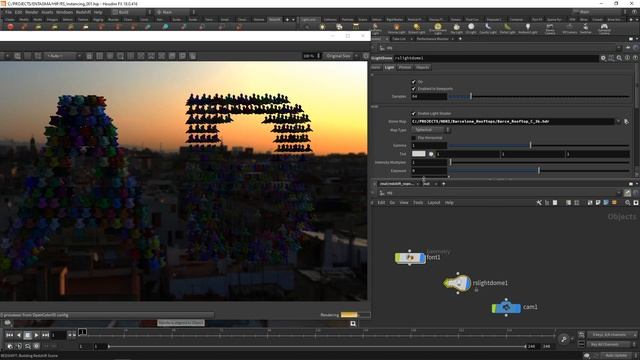
Task: Click the Volume Light shelf tool
Action: click(x=396, y=28)
